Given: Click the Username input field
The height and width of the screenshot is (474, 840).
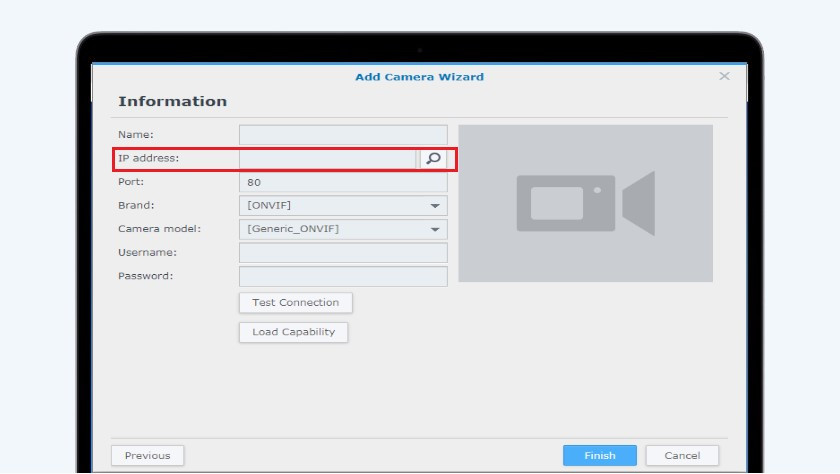Looking at the screenshot, I should click(x=343, y=253).
